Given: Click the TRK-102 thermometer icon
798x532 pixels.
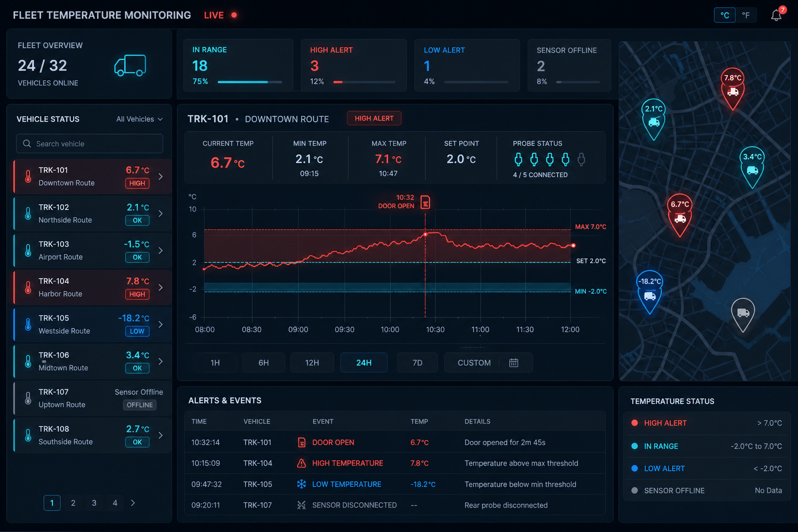Looking at the screenshot, I should coord(28,214).
